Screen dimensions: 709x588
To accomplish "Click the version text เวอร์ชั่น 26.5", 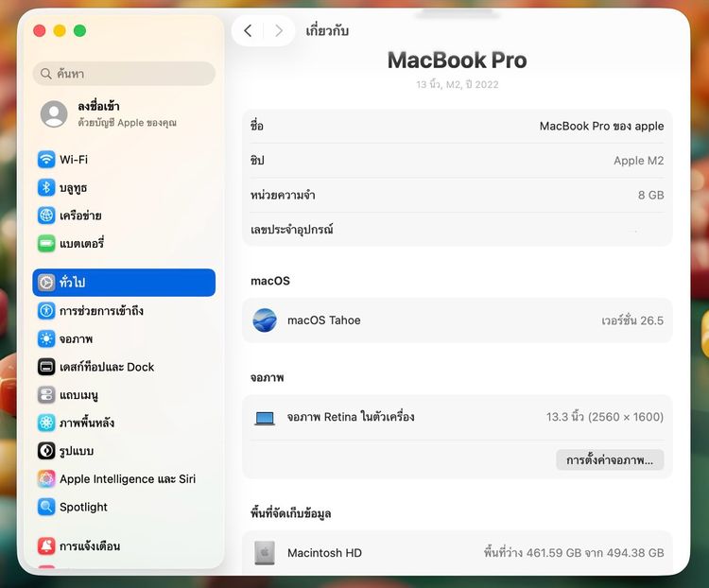I will [x=632, y=320].
